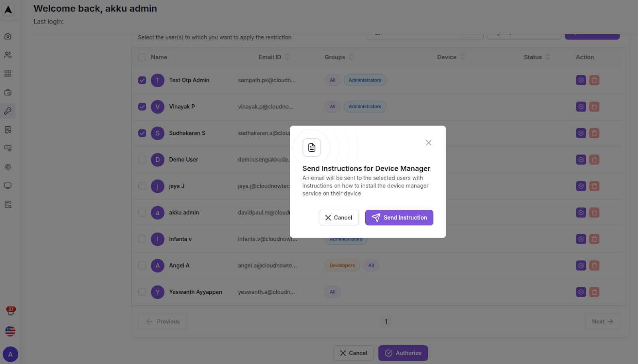Sort by the Status column arrows

[548, 57]
